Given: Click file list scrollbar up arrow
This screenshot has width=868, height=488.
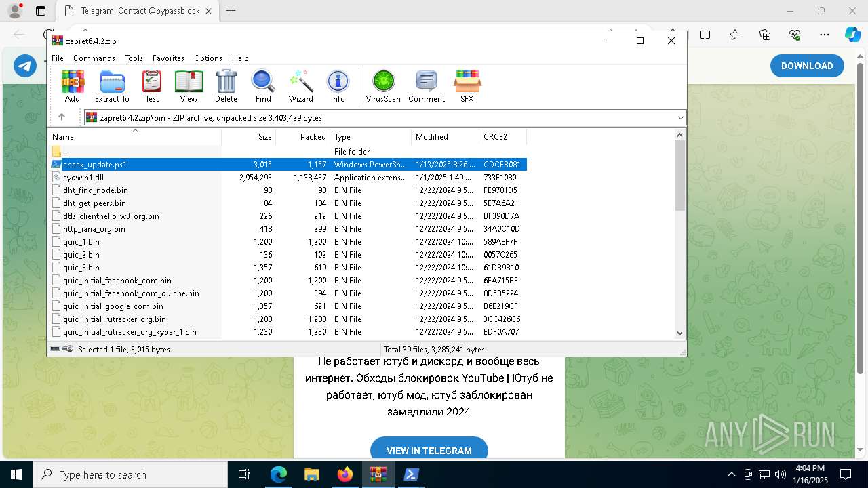Looking at the screenshot, I should (x=680, y=135).
